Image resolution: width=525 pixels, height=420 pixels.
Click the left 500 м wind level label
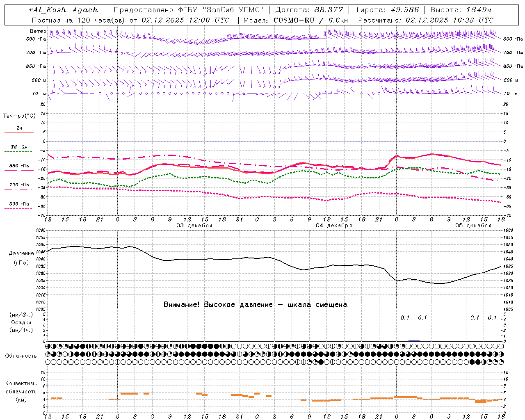(39, 80)
